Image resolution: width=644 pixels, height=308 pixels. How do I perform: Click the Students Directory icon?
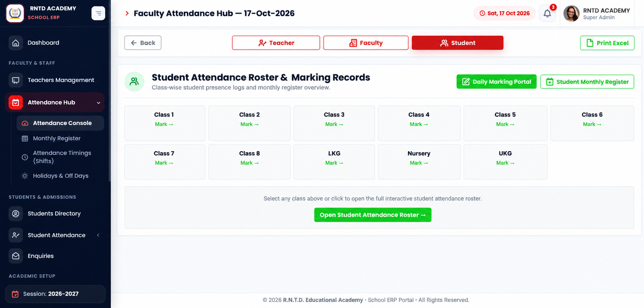pyautogui.click(x=16, y=214)
